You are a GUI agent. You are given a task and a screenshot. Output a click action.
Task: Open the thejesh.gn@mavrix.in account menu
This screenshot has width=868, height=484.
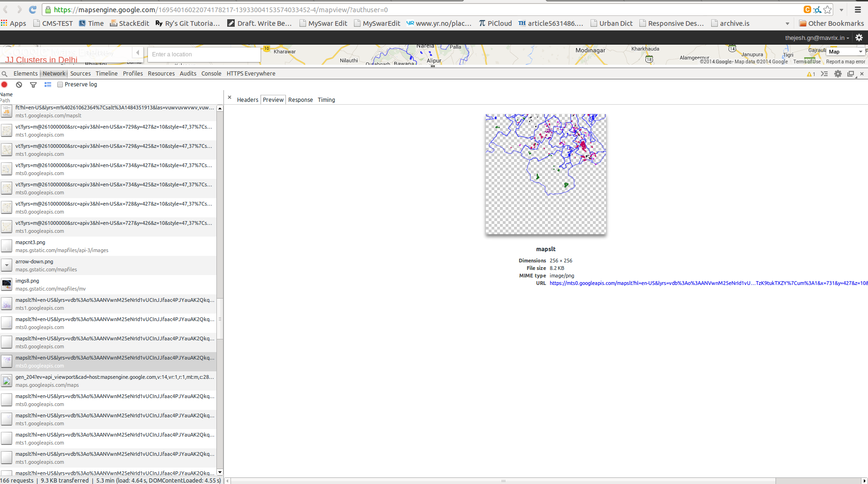(x=817, y=38)
